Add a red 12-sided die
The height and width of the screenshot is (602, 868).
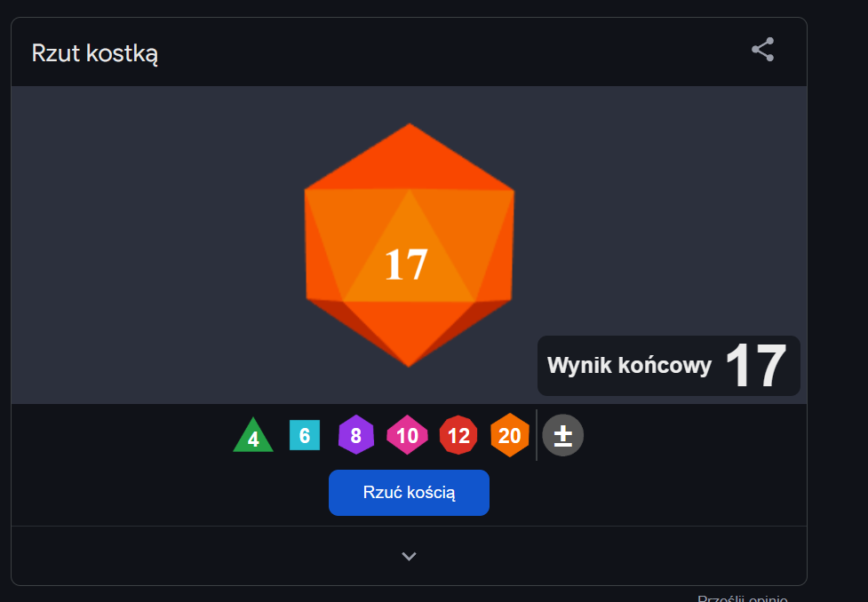[458, 435]
